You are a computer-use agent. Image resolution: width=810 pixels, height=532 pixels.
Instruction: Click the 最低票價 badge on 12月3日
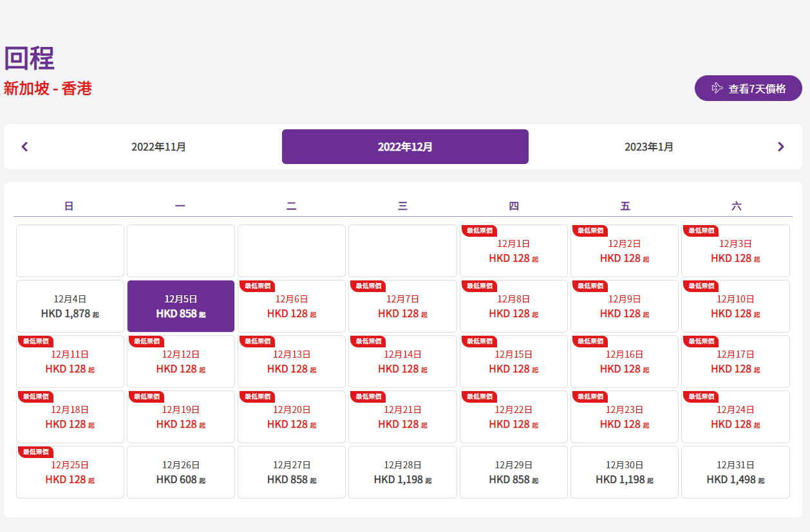point(701,230)
